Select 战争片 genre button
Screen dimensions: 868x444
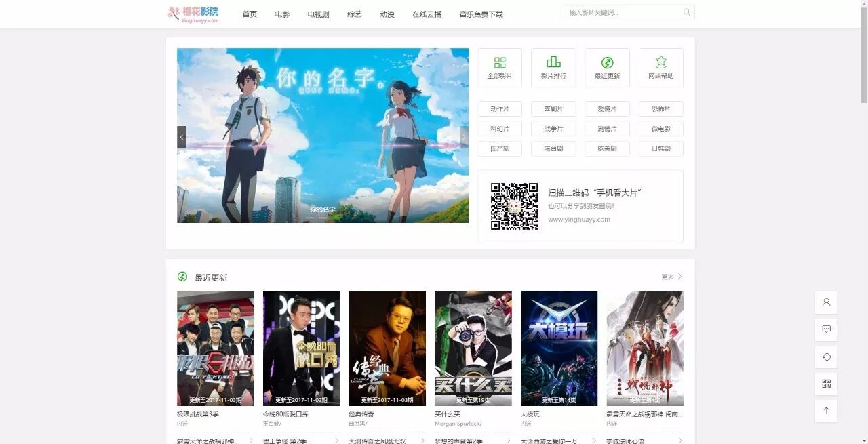553,129
